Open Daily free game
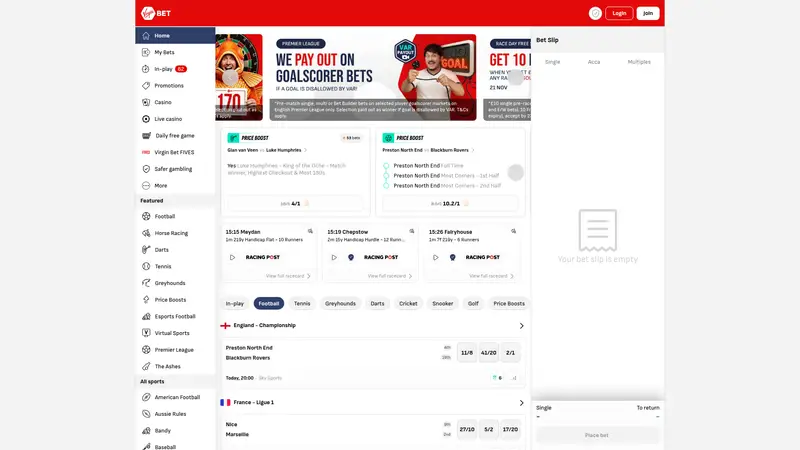Image resolution: width=800 pixels, height=450 pixels. (x=175, y=136)
